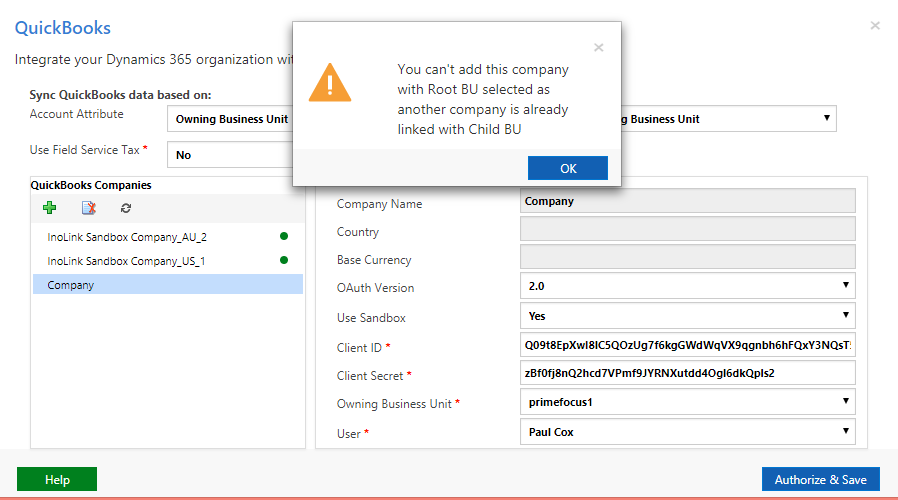The image size is (898, 500).
Task: Click the QuickBooks page title
Action: point(62,27)
